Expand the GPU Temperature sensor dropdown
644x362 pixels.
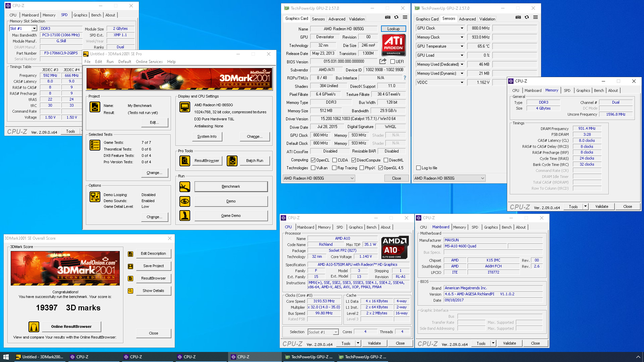pyautogui.click(x=462, y=46)
